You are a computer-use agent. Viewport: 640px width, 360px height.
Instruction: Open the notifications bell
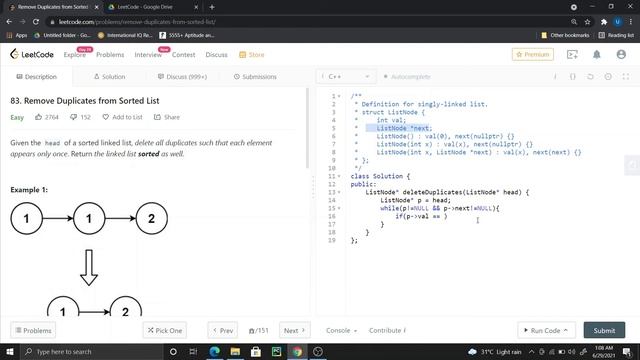[596, 54]
